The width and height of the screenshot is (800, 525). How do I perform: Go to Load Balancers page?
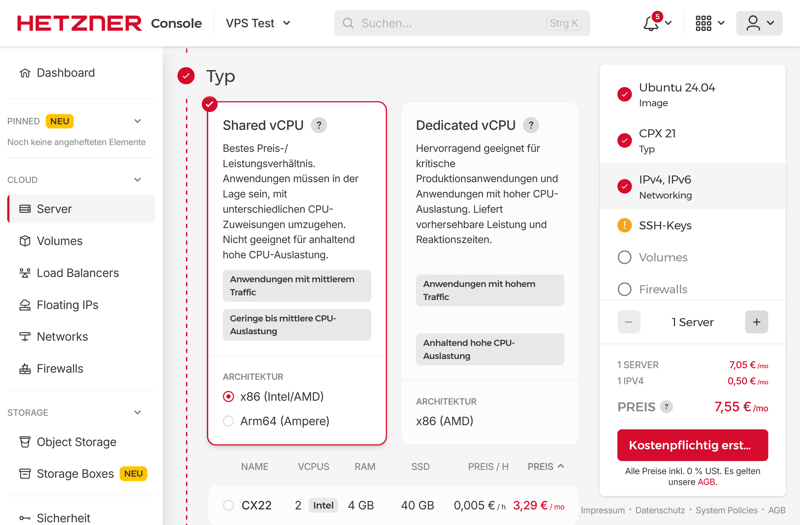click(77, 273)
